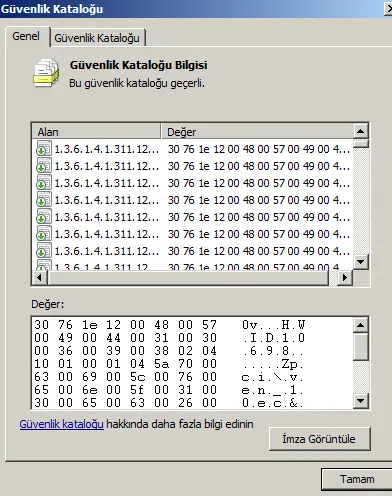392x496 pixels.
Task: Select the second row's certificate attribute icon
Action: coord(44,166)
